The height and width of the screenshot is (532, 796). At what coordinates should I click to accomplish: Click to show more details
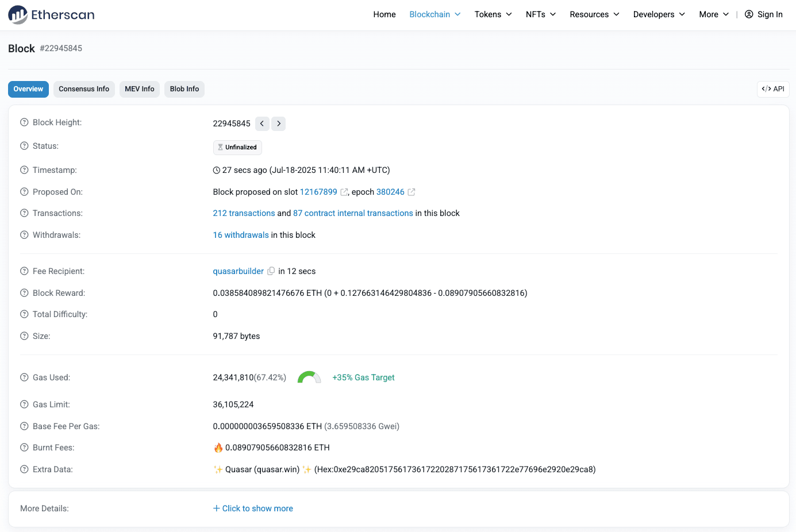point(253,508)
